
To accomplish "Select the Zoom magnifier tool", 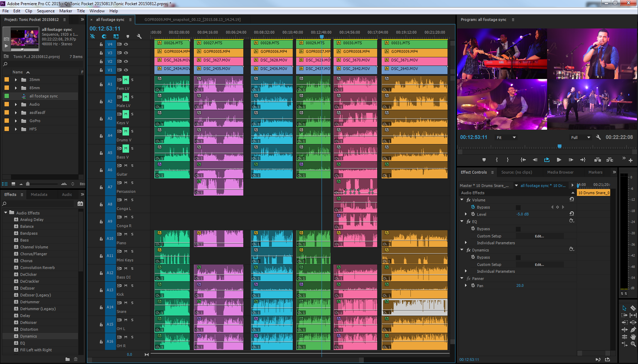I will pyautogui.click(x=633, y=344).
